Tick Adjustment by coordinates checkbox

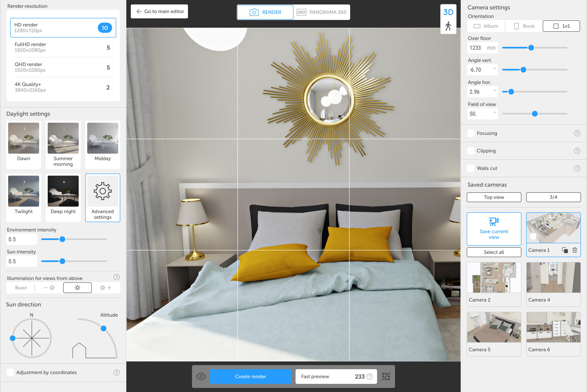coord(11,372)
